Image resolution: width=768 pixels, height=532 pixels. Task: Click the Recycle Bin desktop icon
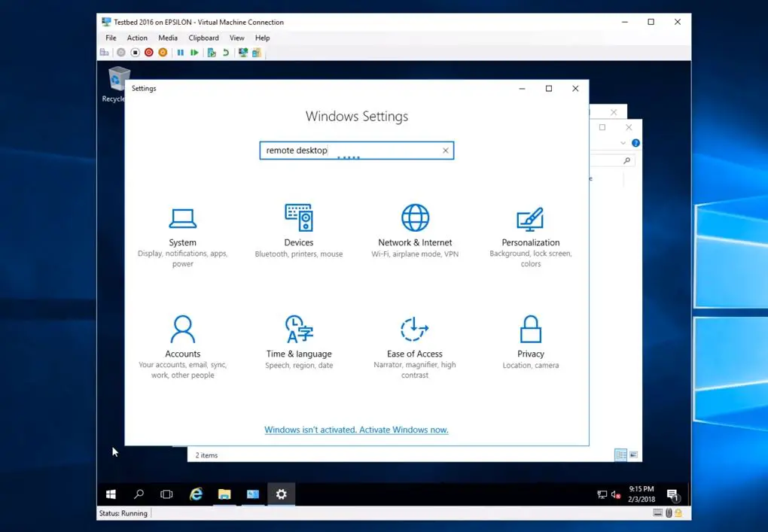click(x=116, y=84)
